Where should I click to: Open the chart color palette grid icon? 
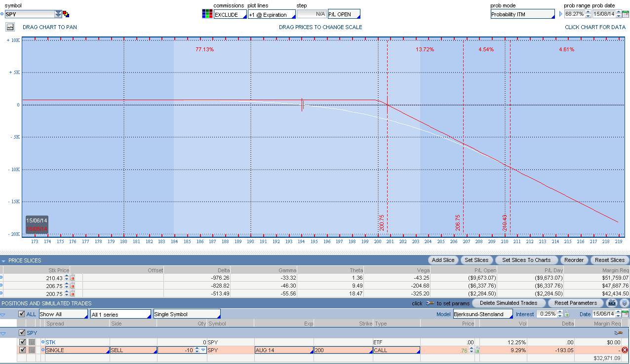(x=207, y=14)
